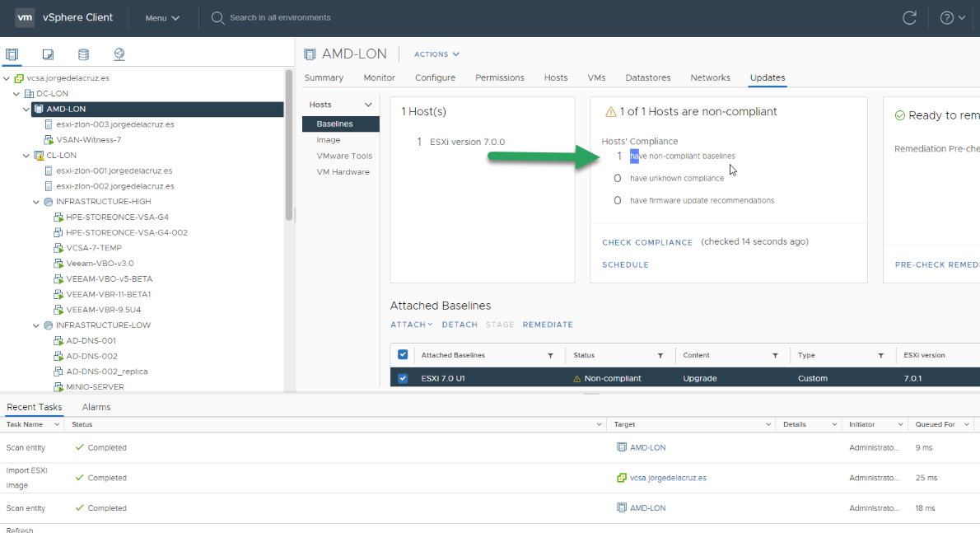
Task: Open the ATTACH baseline dropdown
Action: pos(411,325)
